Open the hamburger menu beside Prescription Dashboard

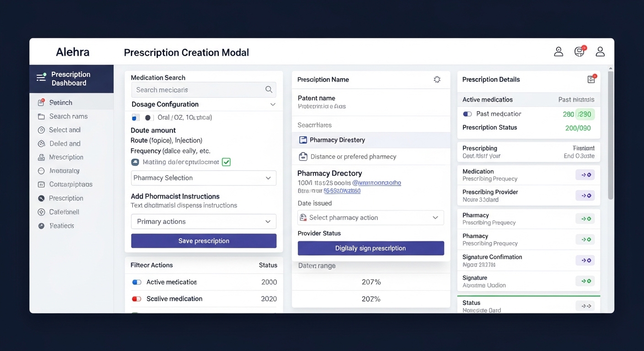[x=41, y=78]
